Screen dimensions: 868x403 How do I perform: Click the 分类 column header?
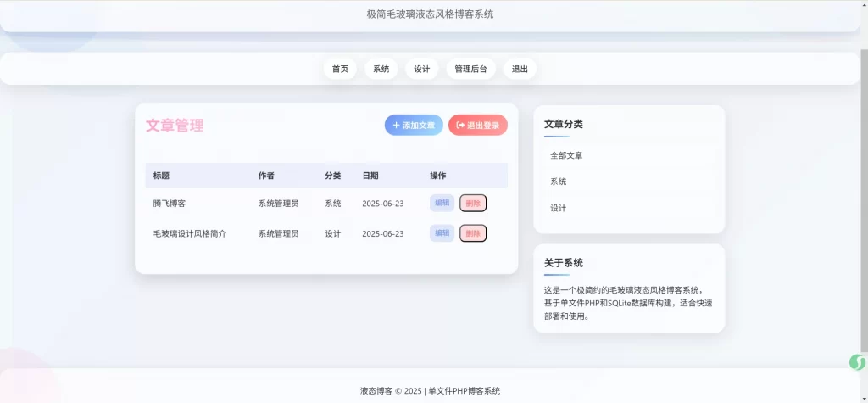332,176
